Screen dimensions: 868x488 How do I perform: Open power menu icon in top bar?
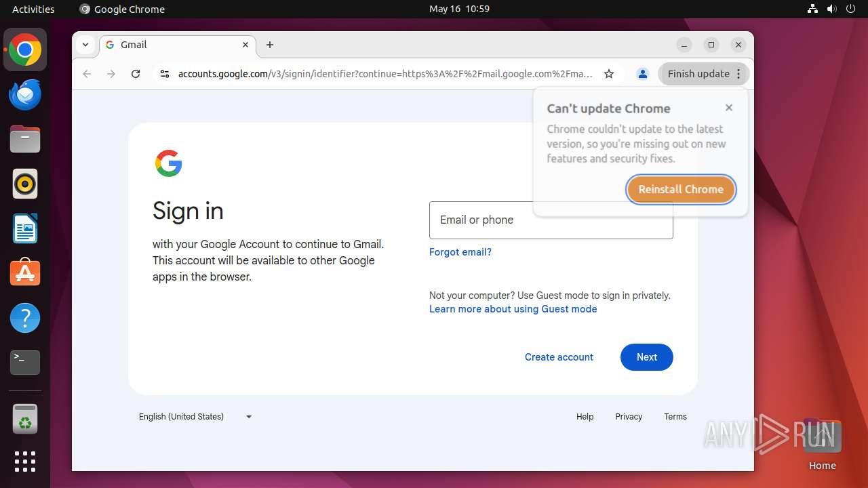click(x=851, y=9)
